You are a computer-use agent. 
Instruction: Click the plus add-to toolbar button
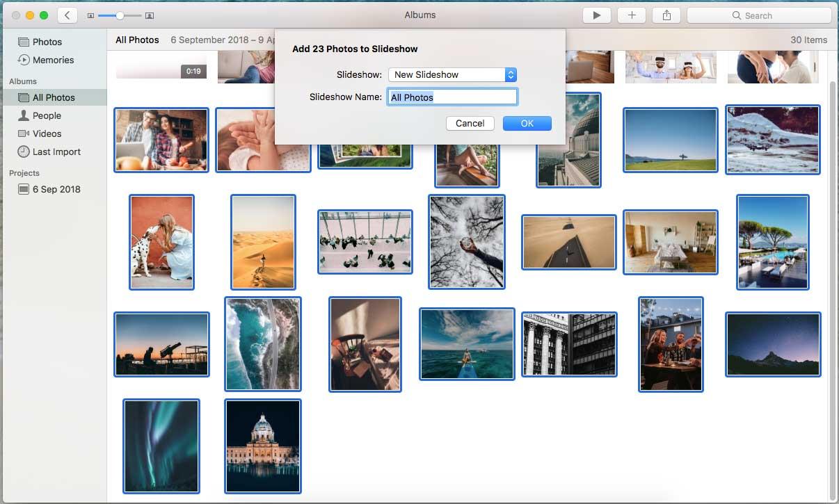click(x=632, y=15)
